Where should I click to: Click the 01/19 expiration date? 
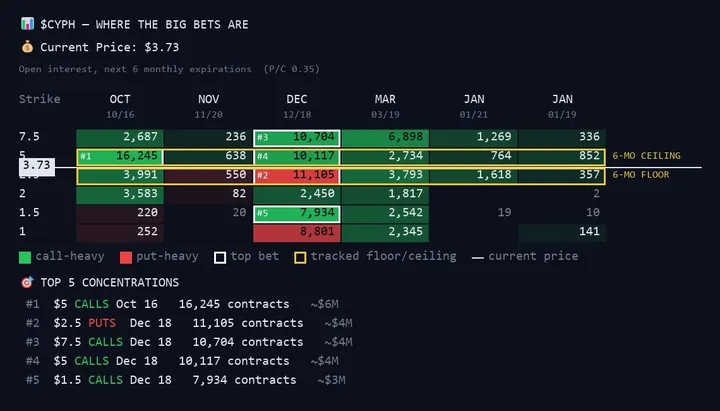pos(562,114)
